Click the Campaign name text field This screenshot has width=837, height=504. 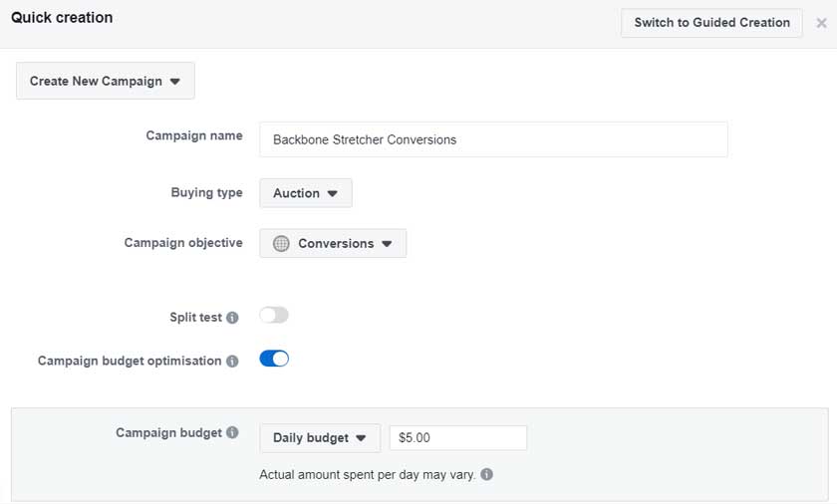[x=494, y=139]
